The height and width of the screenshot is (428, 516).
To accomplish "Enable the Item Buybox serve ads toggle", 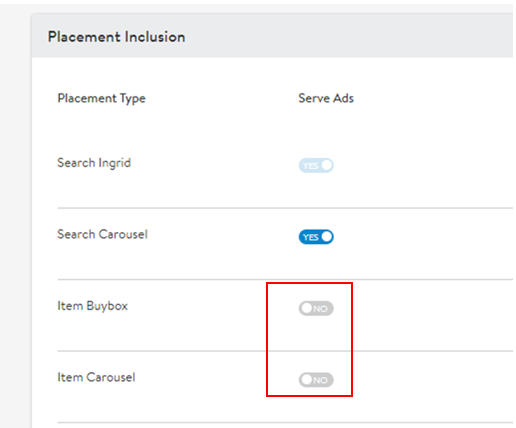I will pyautogui.click(x=316, y=308).
